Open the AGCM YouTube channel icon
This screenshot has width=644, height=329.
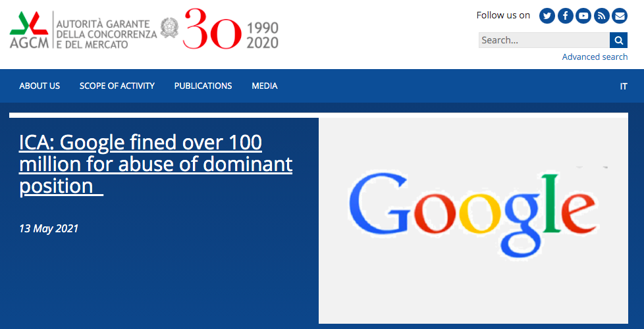coord(583,16)
